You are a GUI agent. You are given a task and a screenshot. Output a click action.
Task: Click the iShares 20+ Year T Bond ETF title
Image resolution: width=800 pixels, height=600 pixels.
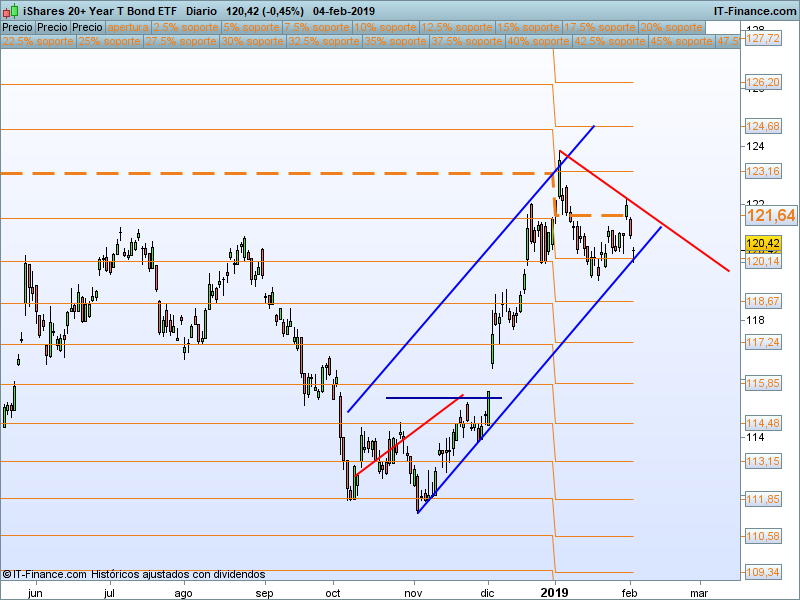click(100, 11)
